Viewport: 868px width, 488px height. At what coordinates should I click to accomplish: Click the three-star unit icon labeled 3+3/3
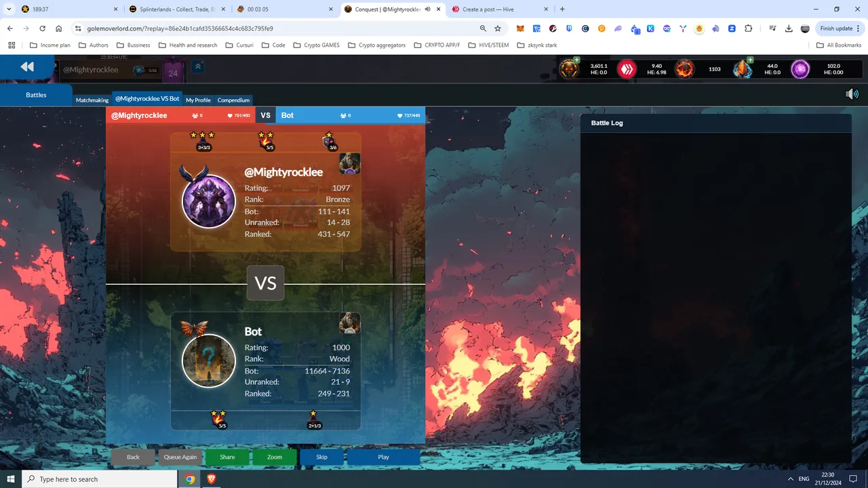click(203, 141)
